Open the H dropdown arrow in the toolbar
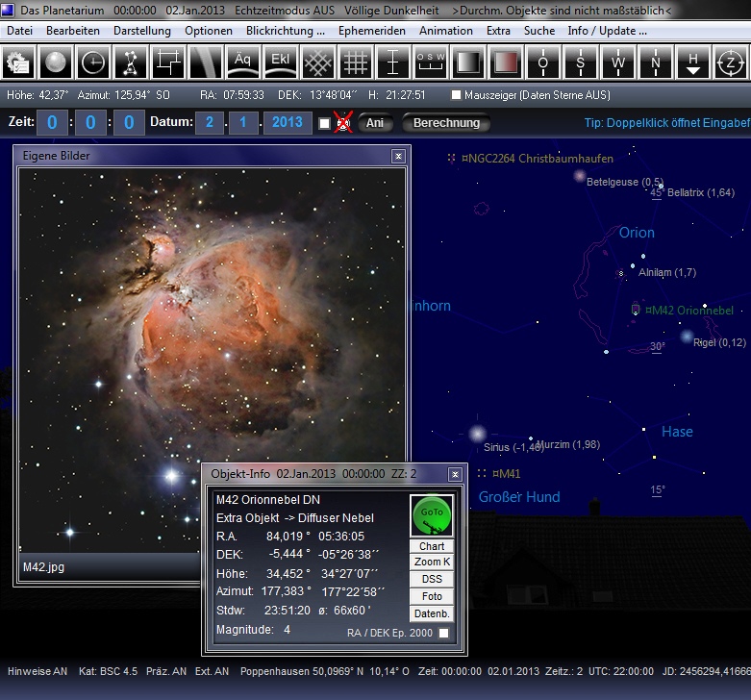 coord(692,63)
